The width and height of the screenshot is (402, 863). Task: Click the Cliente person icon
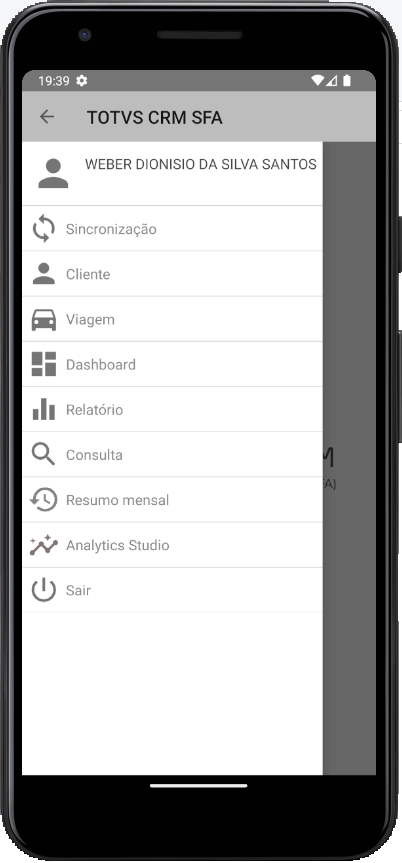(x=44, y=274)
